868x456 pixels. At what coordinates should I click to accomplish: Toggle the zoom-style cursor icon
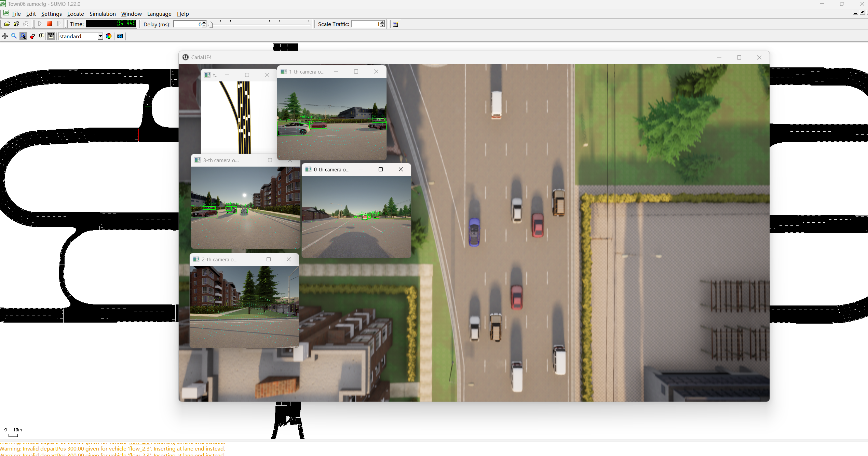[23, 36]
